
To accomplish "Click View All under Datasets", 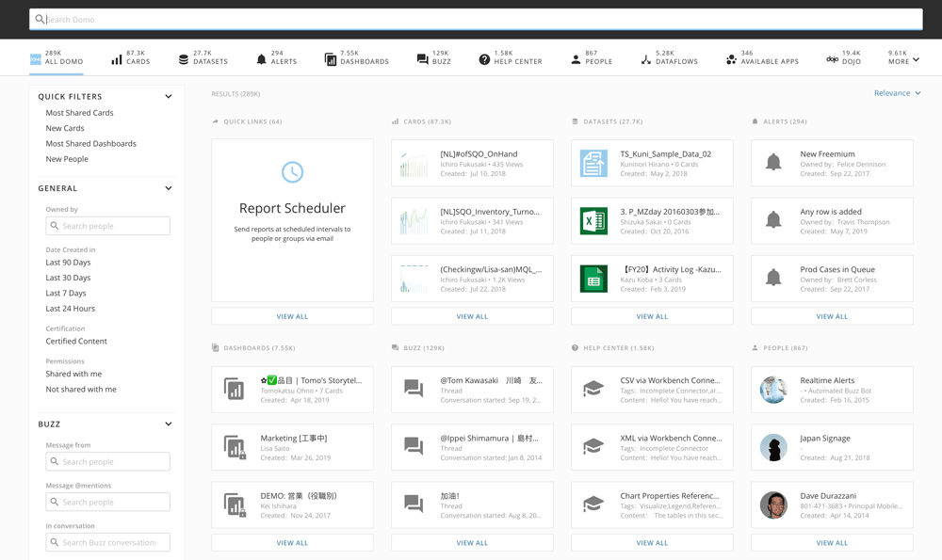I will tap(652, 316).
